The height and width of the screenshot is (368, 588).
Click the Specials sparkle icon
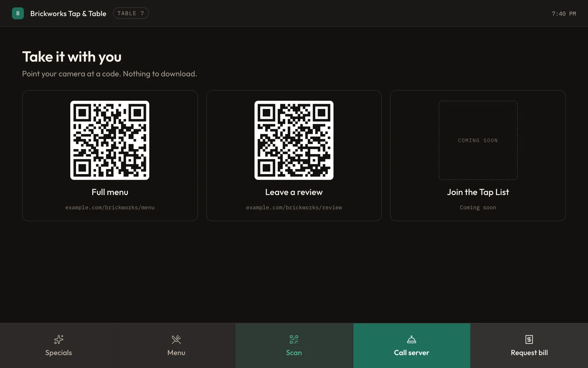click(58, 339)
